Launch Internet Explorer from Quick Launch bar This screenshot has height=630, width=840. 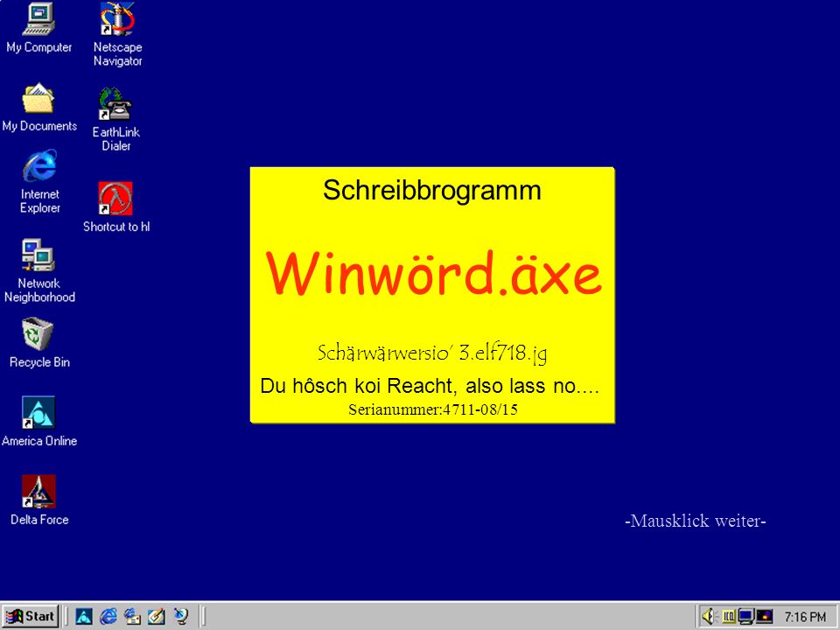[x=108, y=617]
